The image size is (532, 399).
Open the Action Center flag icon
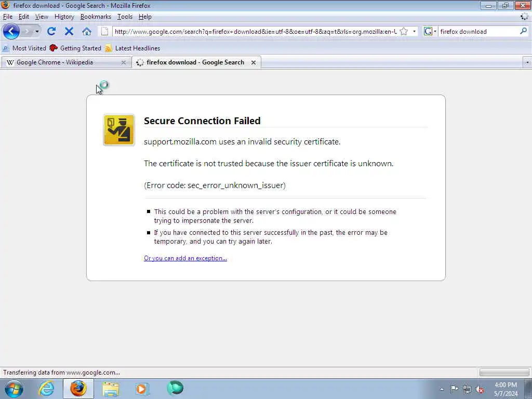454,389
